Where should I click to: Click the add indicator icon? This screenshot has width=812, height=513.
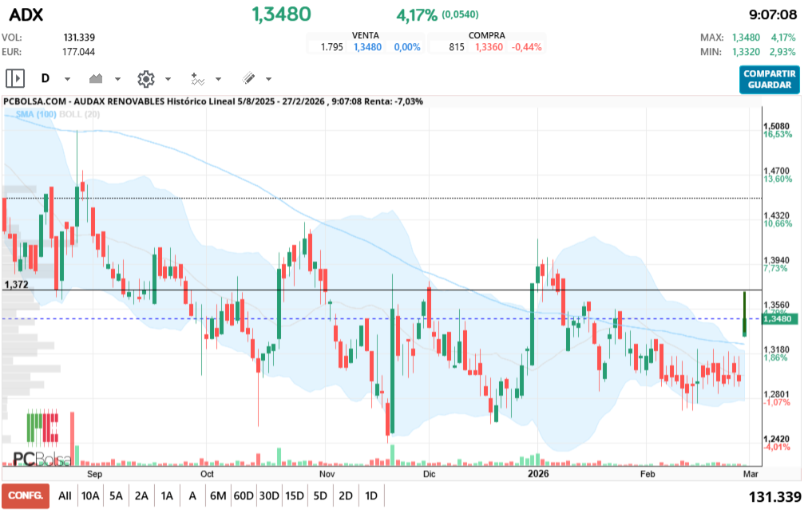pyautogui.click(x=198, y=77)
